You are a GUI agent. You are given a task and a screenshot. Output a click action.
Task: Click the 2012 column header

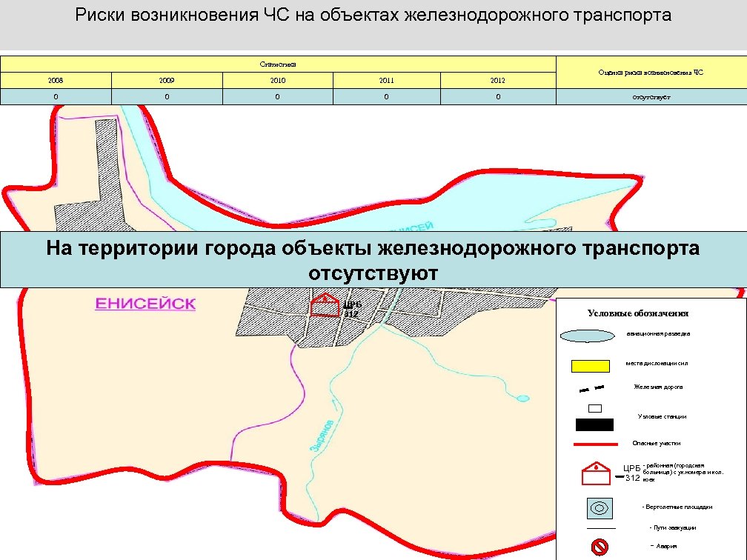(497, 79)
